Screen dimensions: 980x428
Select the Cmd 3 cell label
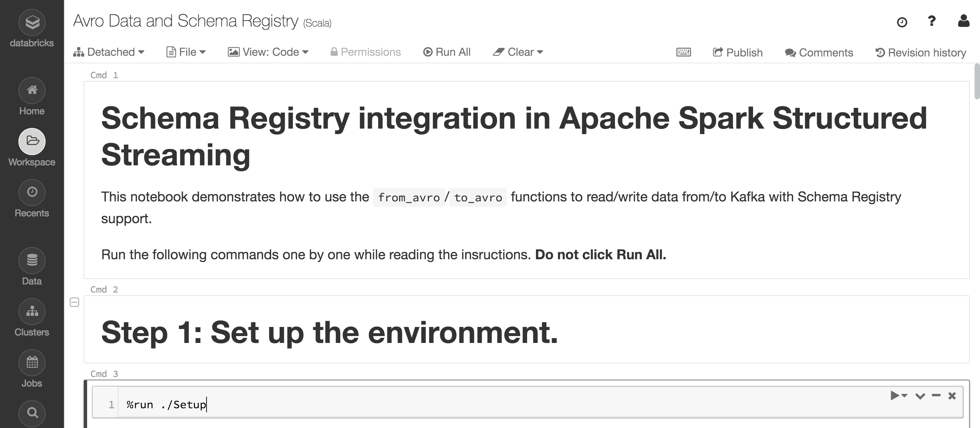click(x=104, y=374)
